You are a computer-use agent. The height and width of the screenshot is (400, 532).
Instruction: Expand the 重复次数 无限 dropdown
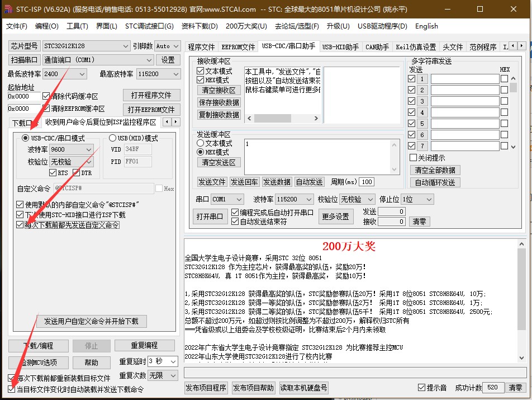click(173, 375)
